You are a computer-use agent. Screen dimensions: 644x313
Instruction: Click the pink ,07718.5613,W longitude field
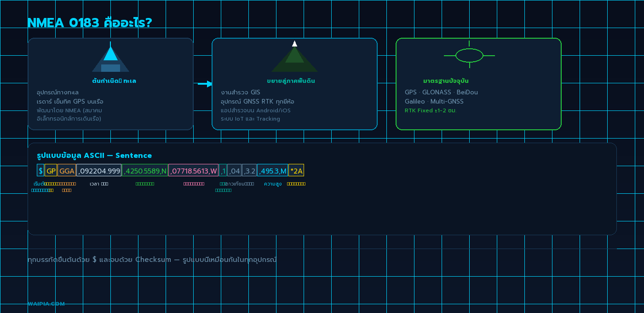(193, 171)
